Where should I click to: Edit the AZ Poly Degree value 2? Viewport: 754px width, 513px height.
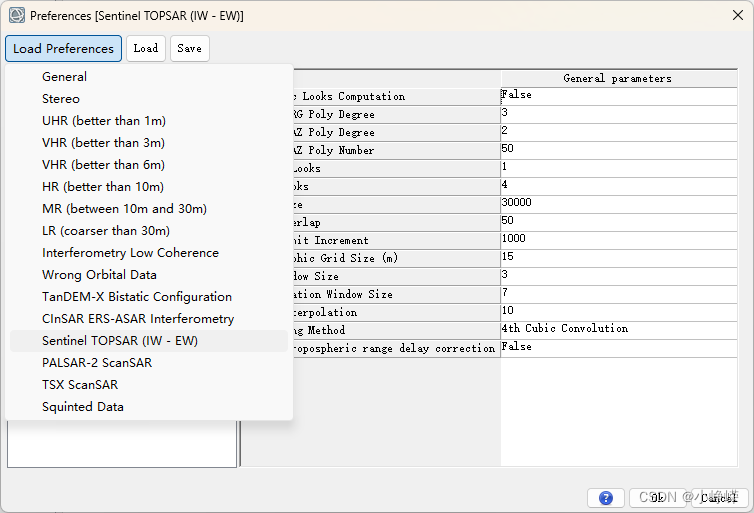[x=618, y=132]
